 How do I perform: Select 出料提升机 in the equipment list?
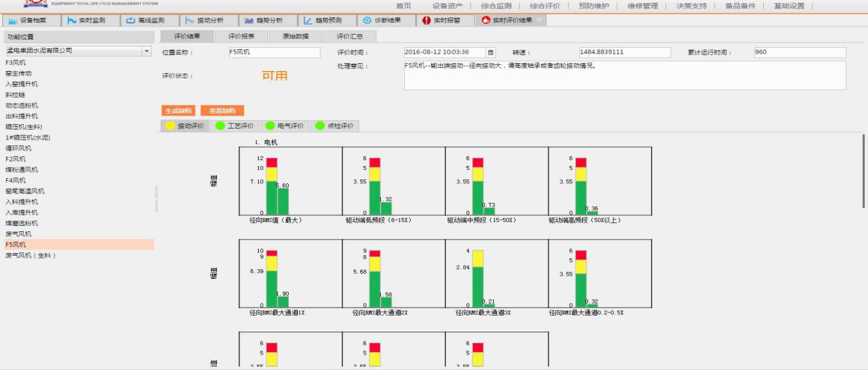pyautogui.click(x=22, y=116)
